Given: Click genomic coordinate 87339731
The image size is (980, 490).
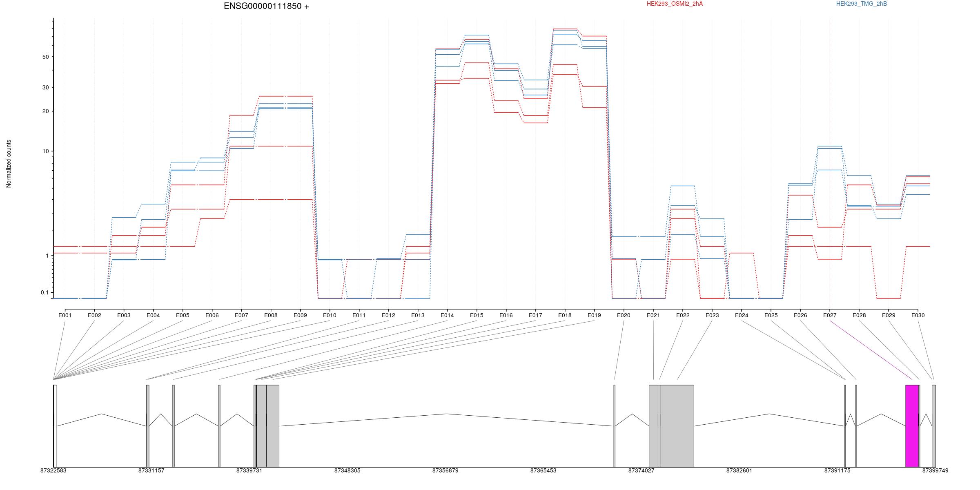Looking at the screenshot, I should click(x=249, y=470).
